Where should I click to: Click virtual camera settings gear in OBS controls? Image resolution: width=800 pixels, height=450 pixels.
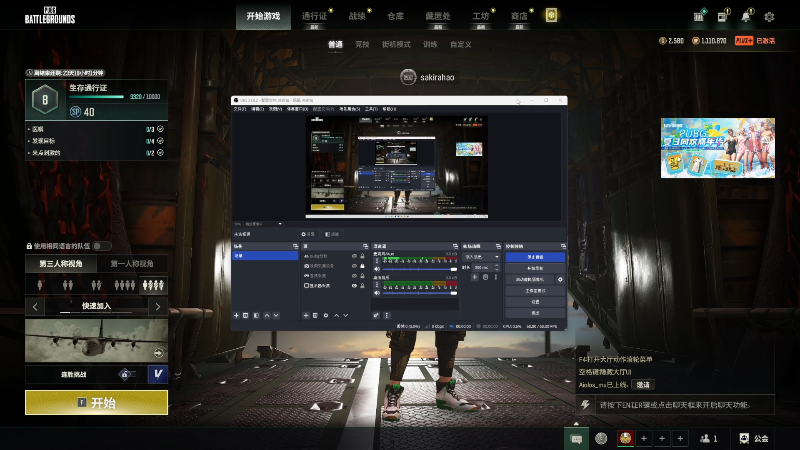560,280
